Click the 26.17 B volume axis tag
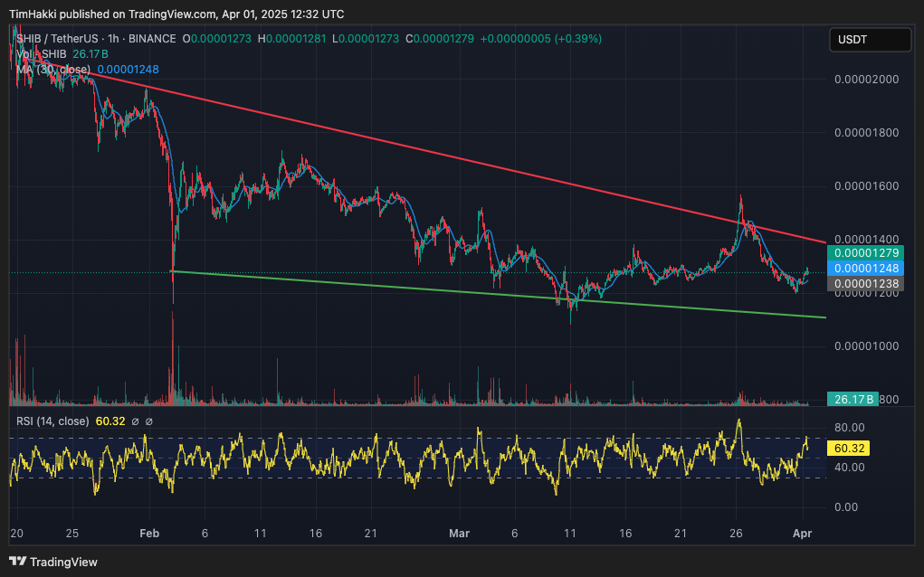The height and width of the screenshot is (577, 924). [x=853, y=399]
